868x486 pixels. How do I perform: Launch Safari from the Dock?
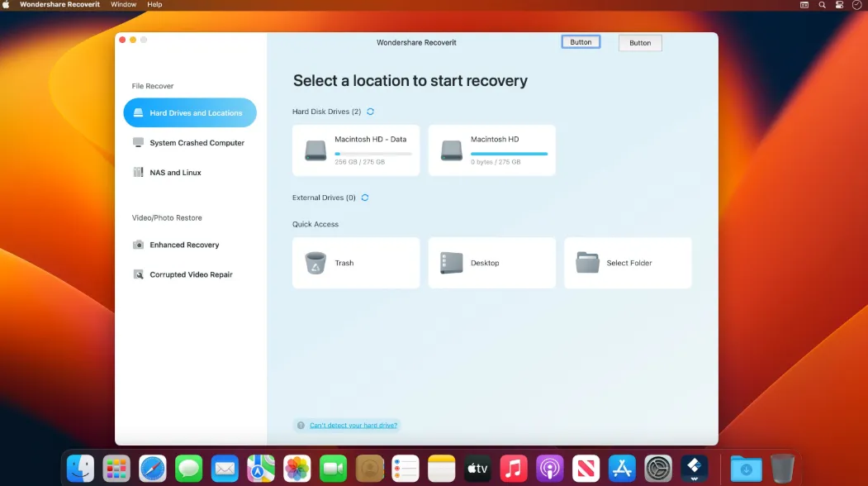[153, 469]
